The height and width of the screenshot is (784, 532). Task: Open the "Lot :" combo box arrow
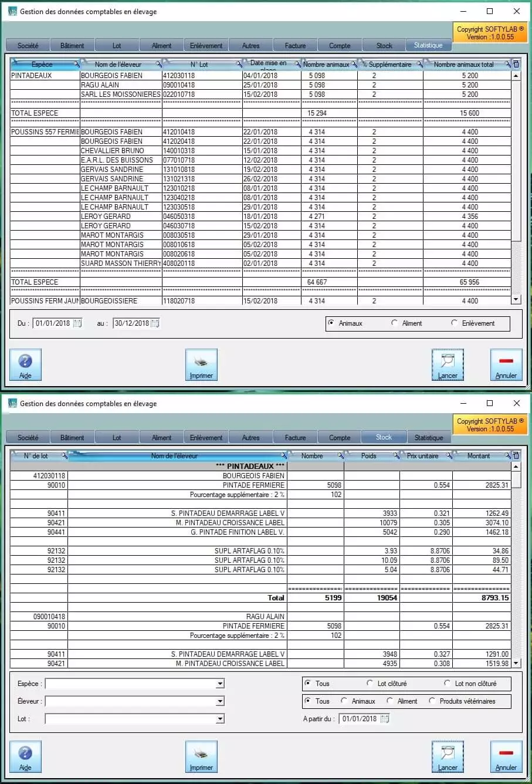220,719
